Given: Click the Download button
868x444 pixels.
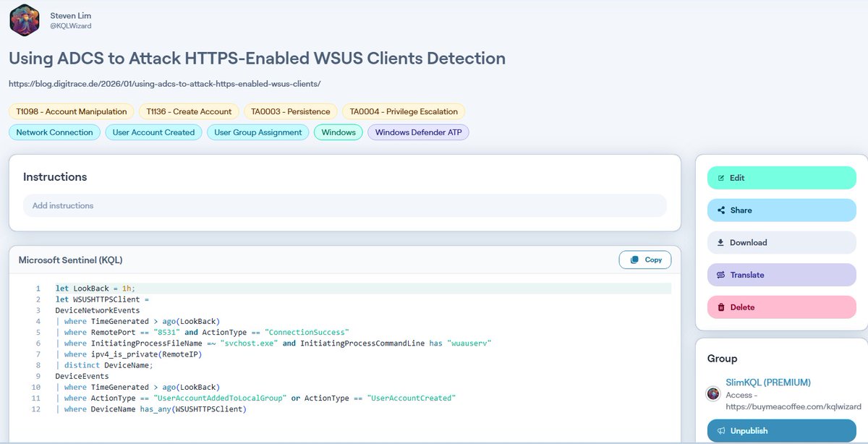Looking at the screenshot, I should (782, 243).
